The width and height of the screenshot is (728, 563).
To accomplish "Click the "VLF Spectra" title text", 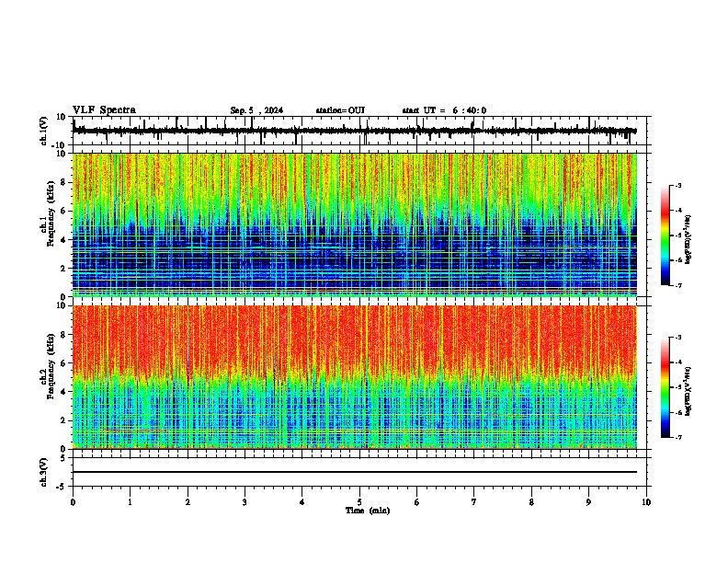I will pos(104,110).
